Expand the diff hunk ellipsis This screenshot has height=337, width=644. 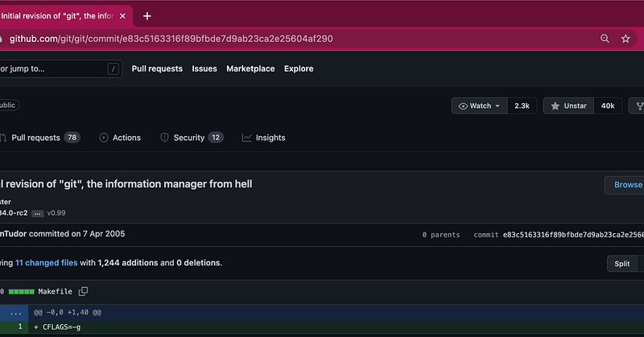15,313
